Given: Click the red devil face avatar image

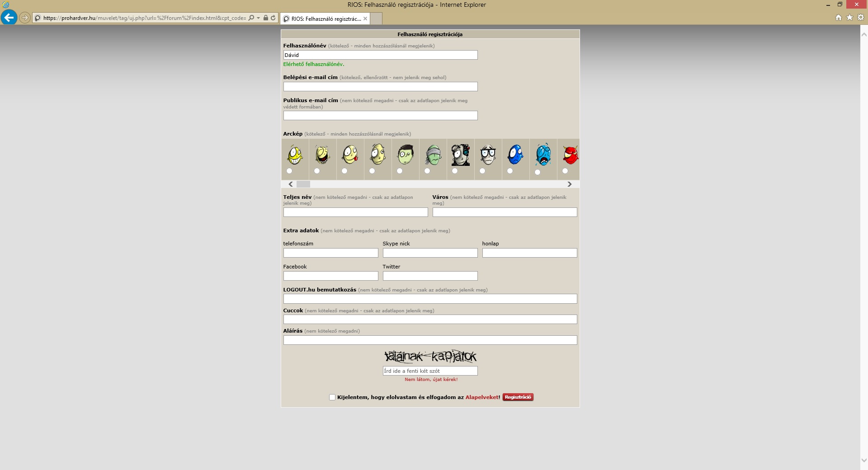Looking at the screenshot, I should [x=571, y=155].
